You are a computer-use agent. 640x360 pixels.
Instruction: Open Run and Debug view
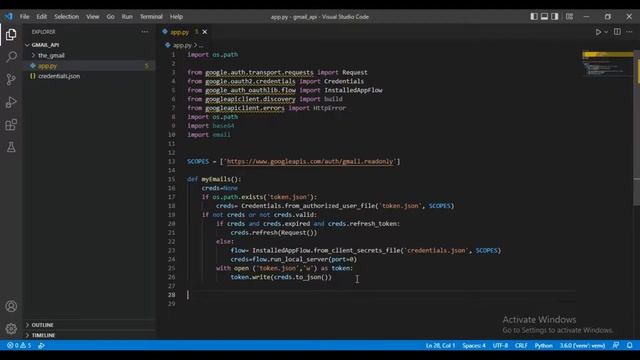pos(11,102)
